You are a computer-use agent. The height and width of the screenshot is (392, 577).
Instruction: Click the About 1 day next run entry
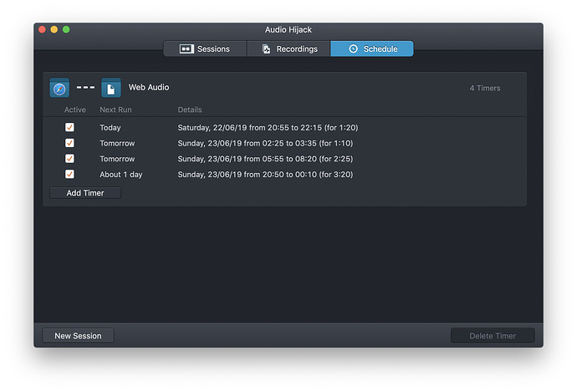coord(121,175)
